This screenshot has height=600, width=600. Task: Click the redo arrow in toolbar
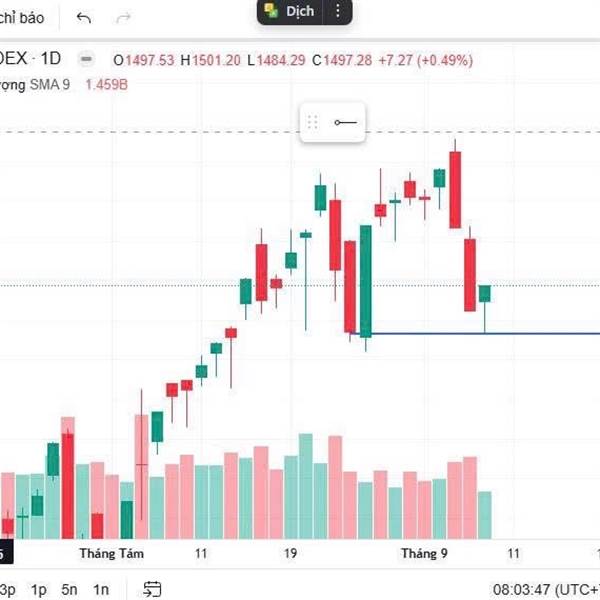click(x=124, y=18)
